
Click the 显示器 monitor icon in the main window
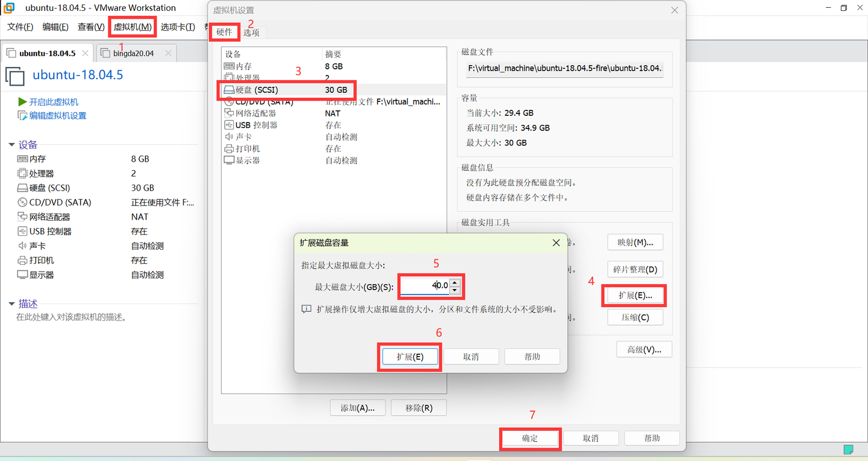(22, 275)
